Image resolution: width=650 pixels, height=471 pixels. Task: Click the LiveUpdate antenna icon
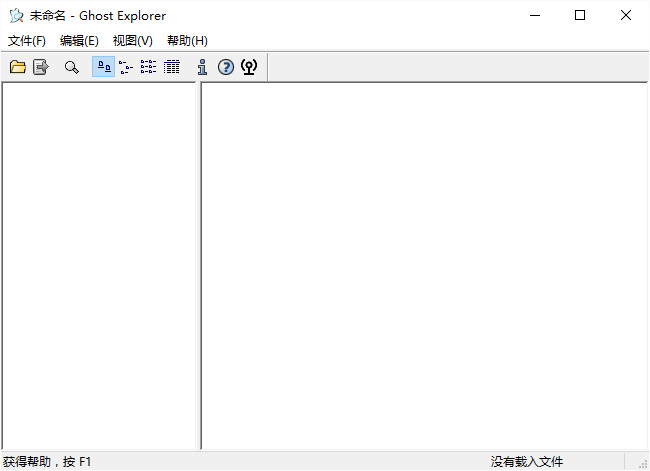[x=249, y=67]
